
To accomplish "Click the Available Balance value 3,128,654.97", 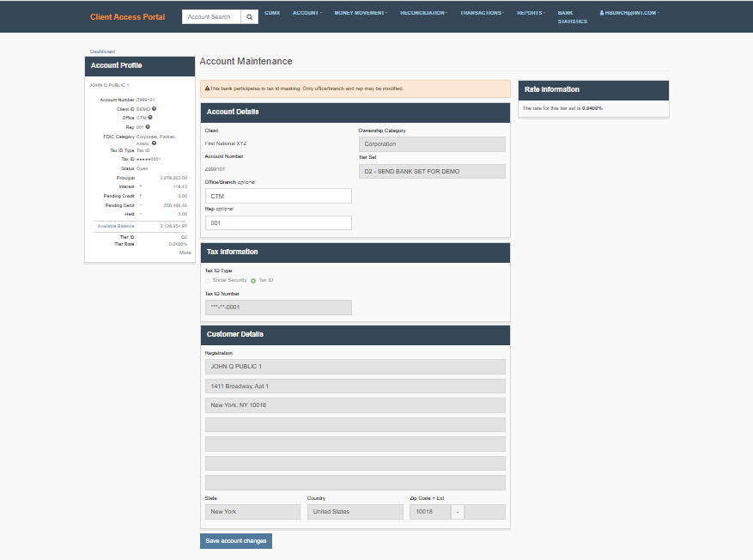I will [173, 226].
